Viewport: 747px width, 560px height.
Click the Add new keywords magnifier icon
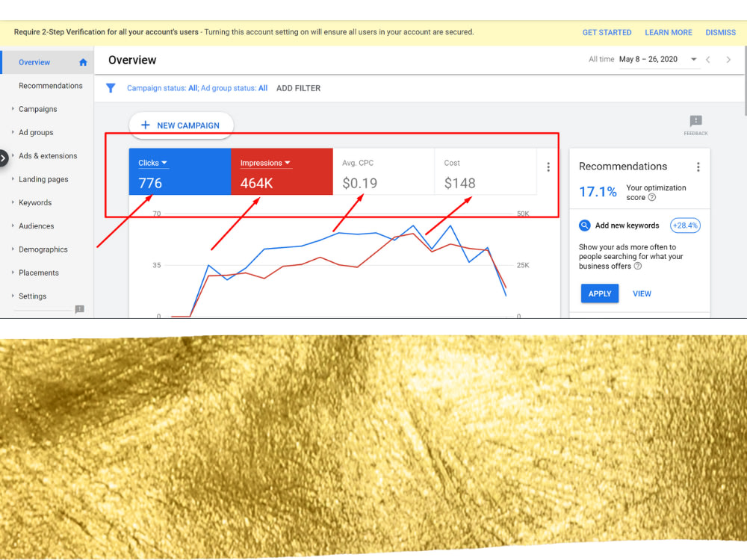click(x=585, y=225)
